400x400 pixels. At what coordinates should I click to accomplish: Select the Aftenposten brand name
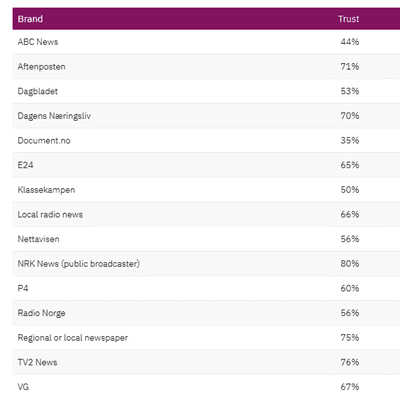(x=41, y=67)
